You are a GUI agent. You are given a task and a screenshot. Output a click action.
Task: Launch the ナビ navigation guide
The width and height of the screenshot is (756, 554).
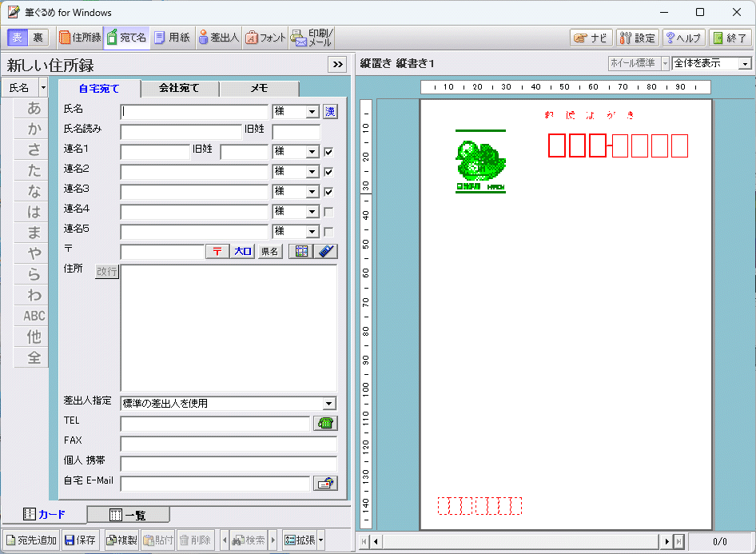[591, 38]
